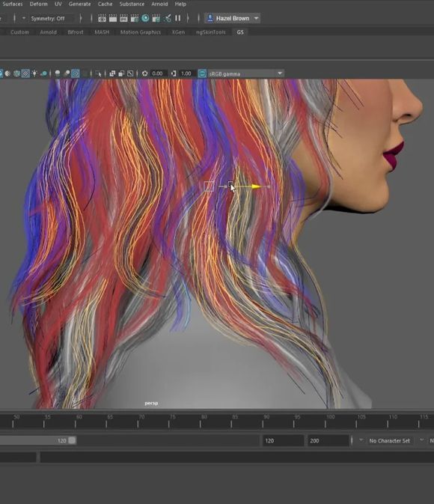Open the Render Settings icon
This screenshot has height=504, width=434.
pos(134,18)
